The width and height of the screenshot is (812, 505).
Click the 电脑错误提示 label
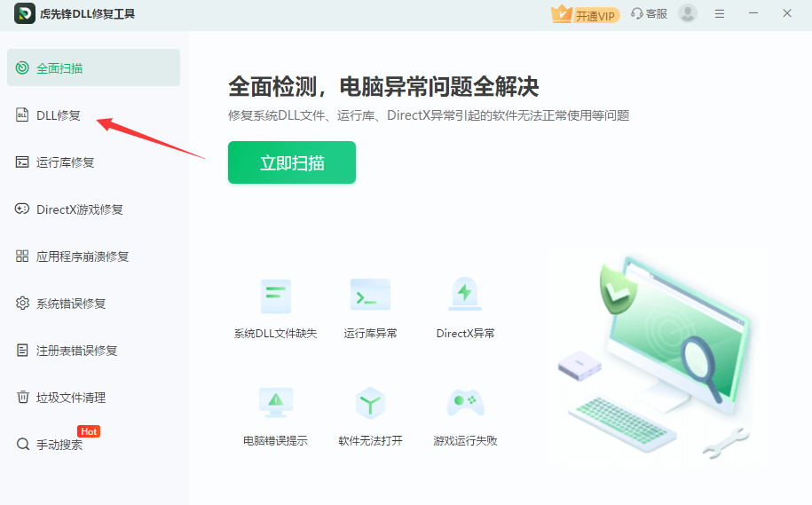tap(275, 441)
